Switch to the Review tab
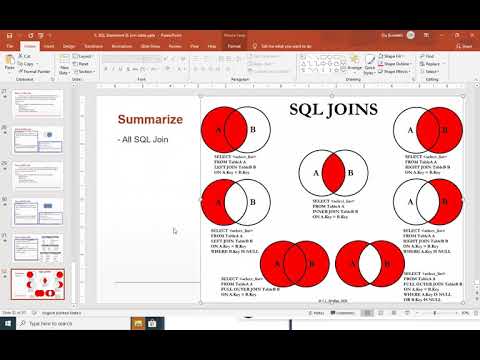 coord(175,46)
